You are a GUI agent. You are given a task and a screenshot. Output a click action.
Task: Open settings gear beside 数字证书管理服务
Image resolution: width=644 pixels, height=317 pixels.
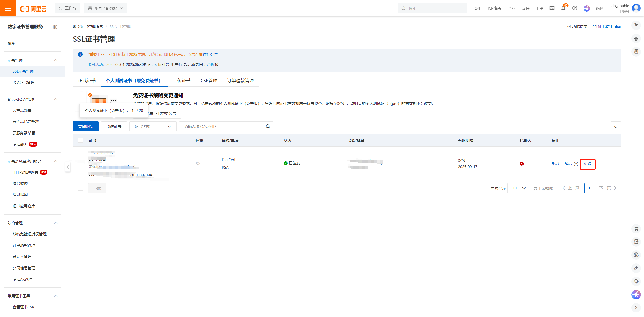(x=55, y=27)
